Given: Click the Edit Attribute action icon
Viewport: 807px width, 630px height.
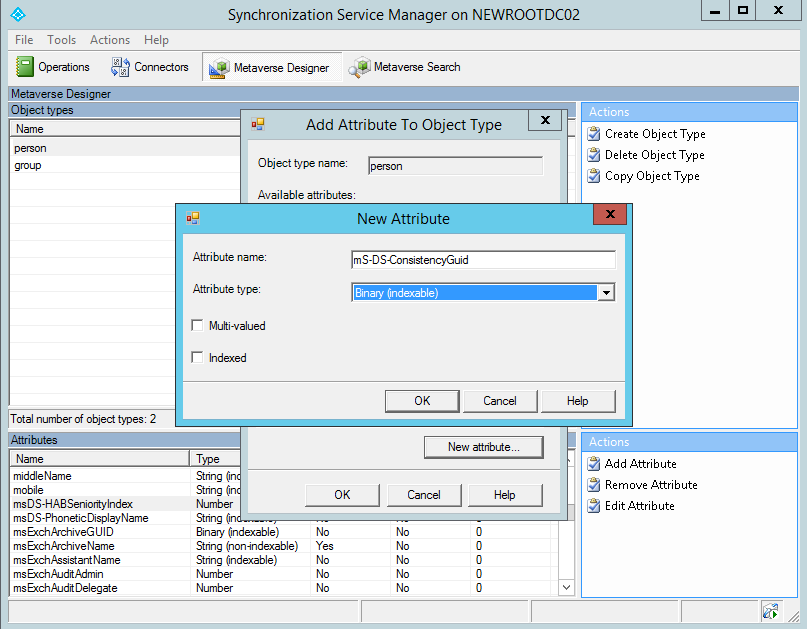Looking at the screenshot, I should [594, 506].
